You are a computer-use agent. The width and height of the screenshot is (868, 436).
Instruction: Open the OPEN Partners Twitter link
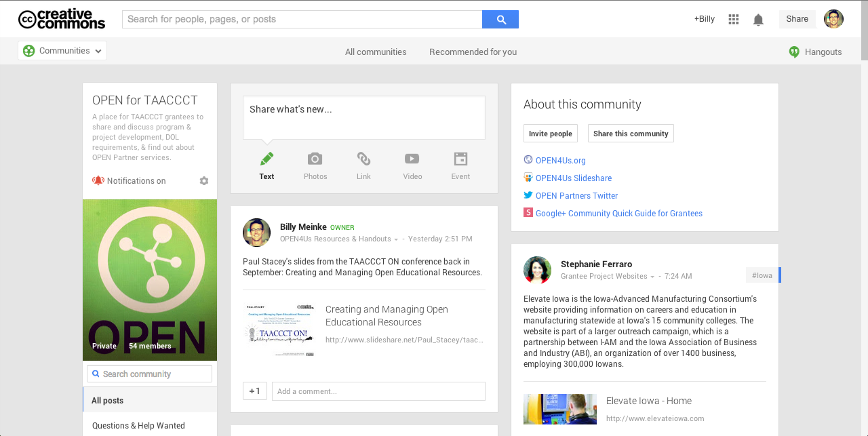pos(576,196)
